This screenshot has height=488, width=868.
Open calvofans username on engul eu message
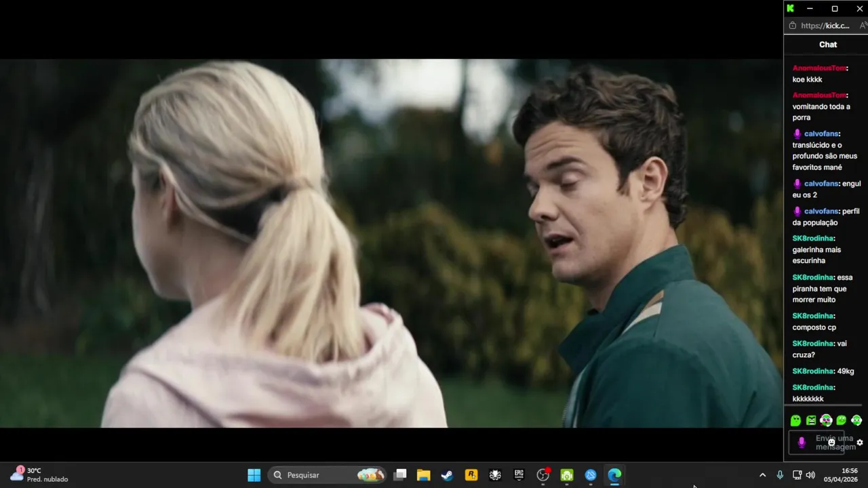(821, 184)
